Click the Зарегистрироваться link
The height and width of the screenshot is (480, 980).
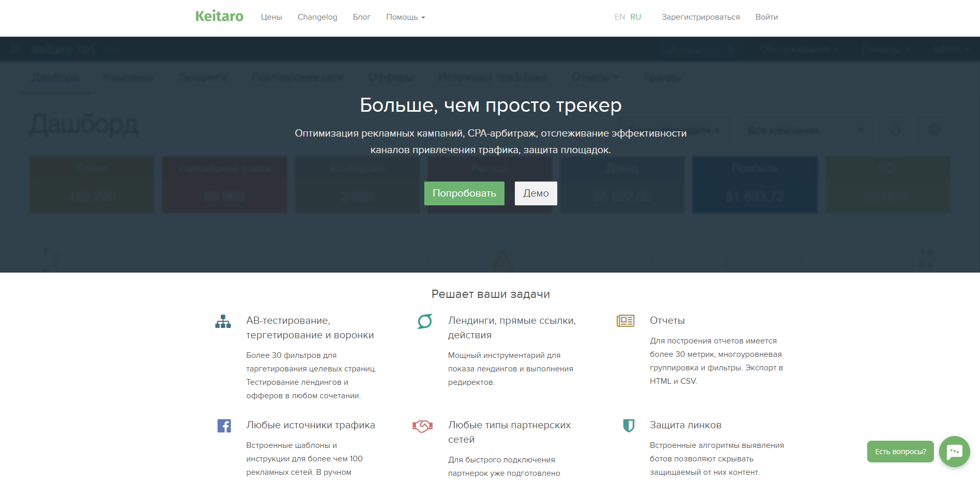point(701,17)
